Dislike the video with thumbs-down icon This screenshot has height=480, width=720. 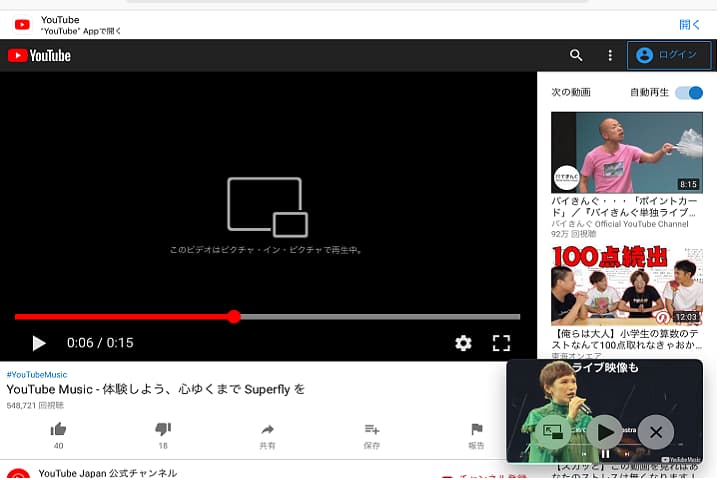[x=163, y=429]
